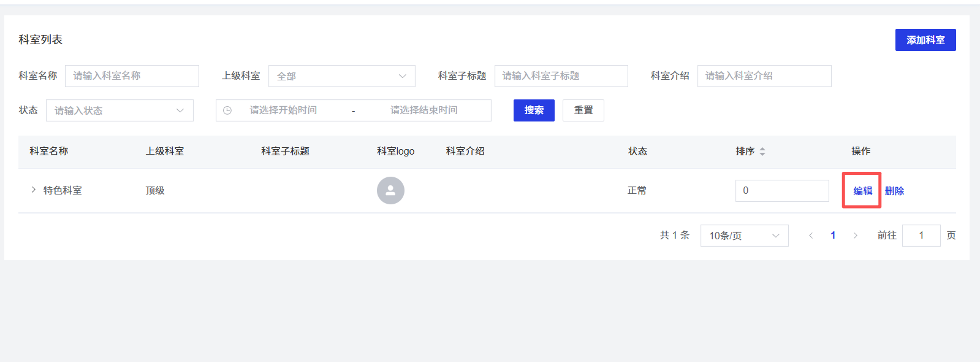
Task: Click the 共 1 条 total count text
Action: pos(674,236)
